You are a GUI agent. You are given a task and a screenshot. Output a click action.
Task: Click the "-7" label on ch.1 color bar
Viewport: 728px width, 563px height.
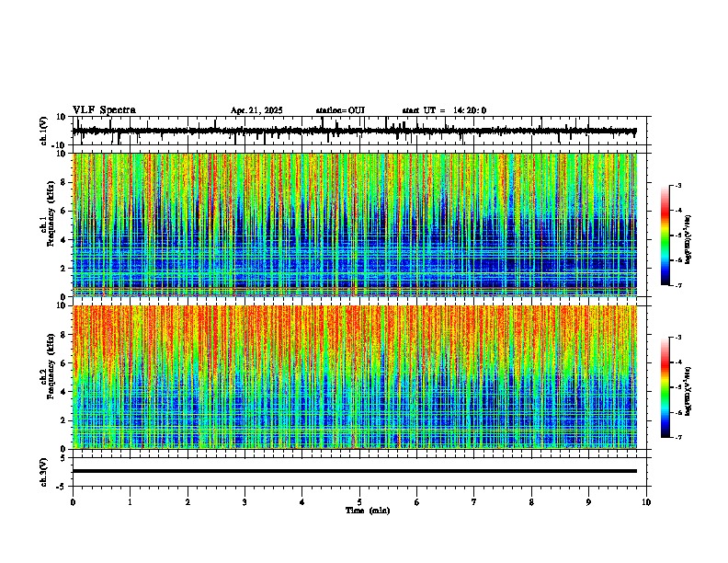(x=678, y=285)
